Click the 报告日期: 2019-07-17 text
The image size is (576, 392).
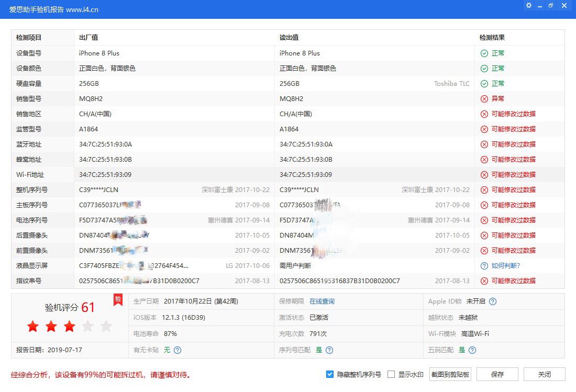click(49, 350)
